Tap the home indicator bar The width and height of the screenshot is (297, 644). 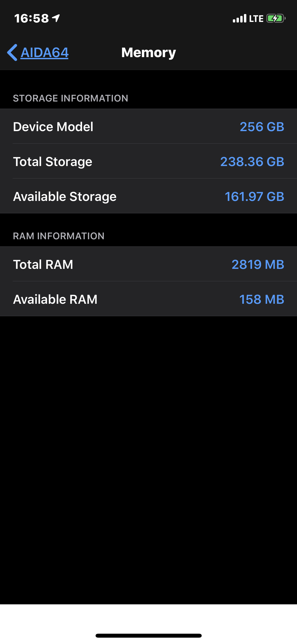coord(148,636)
